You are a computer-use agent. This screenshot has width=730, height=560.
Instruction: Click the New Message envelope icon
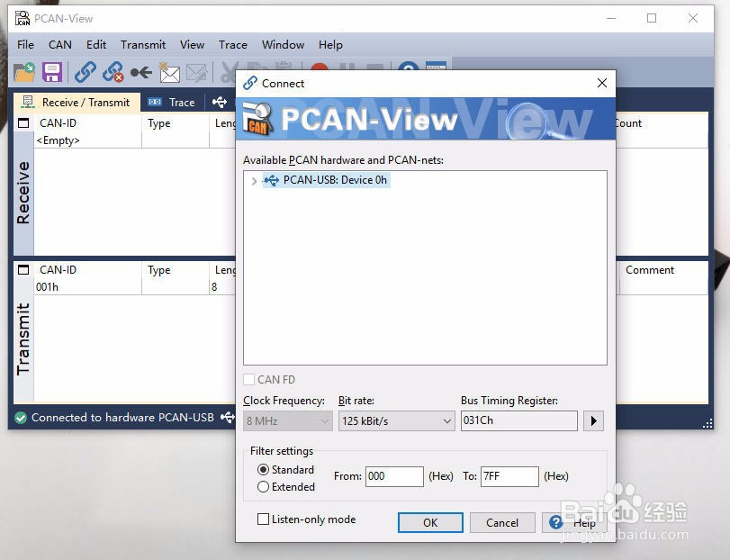tap(169, 72)
